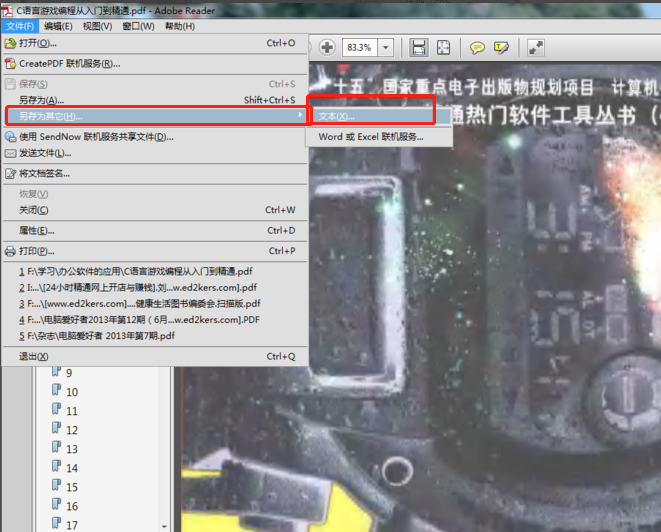Open the 视图 menu
The height and width of the screenshot is (532, 661).
click(x=98, y=26)
